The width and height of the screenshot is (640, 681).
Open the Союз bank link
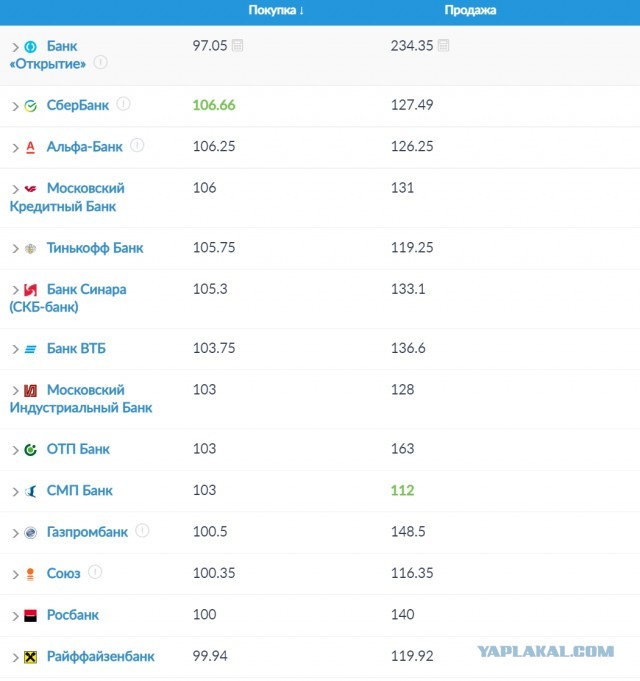pyautogui.click(x=63, y=574)
